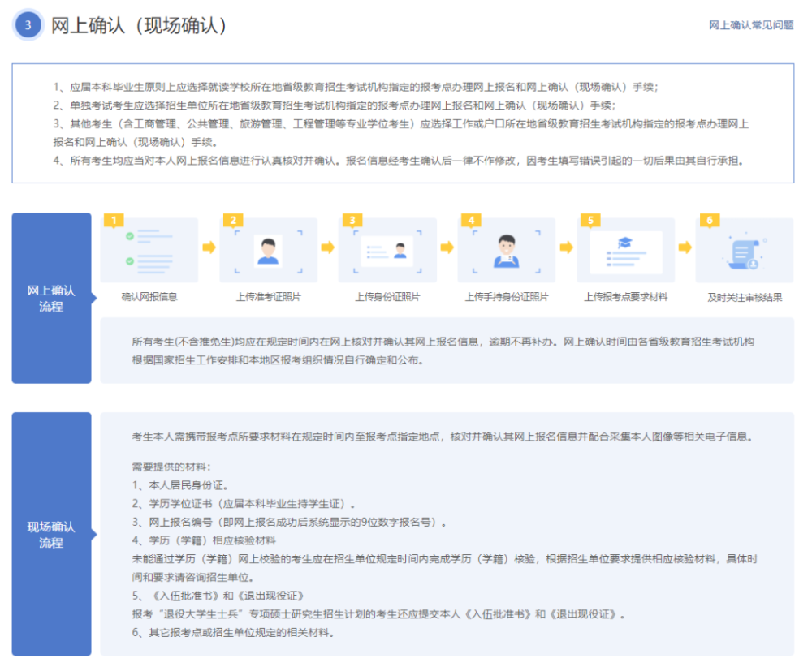812x667 pixels.
Task: Click the orange step 1 number badge
Action: point(114,221)
